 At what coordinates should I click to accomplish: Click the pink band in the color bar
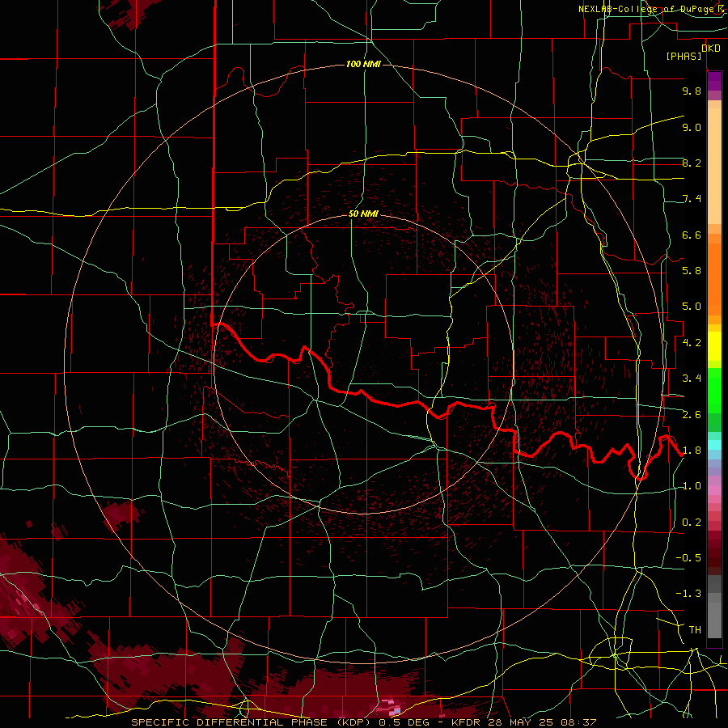point(714,490)
